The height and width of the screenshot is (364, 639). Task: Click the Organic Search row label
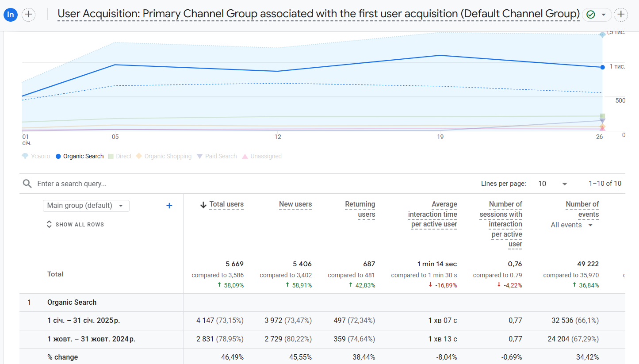72,303
